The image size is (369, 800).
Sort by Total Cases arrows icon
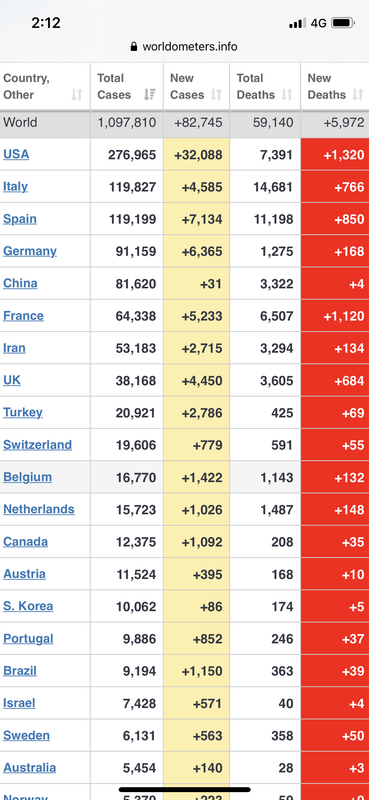coord(150,94)
